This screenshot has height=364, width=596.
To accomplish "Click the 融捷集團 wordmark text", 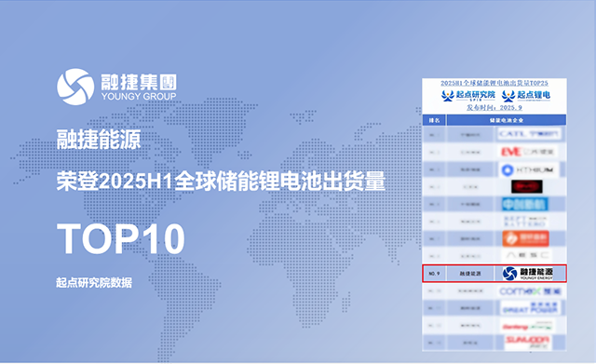I will (139, 82).
